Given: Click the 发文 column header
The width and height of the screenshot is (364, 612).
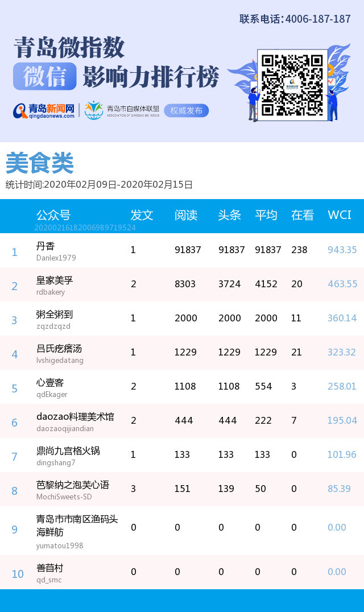Looking at the screenshot, I should pyautogui.click(x=142, y=215).
